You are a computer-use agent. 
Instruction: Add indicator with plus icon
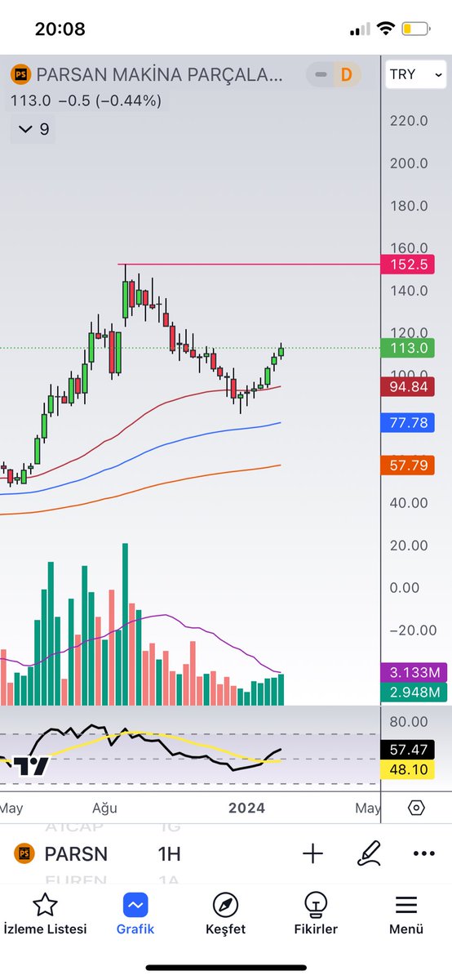[x=312, y=854]
